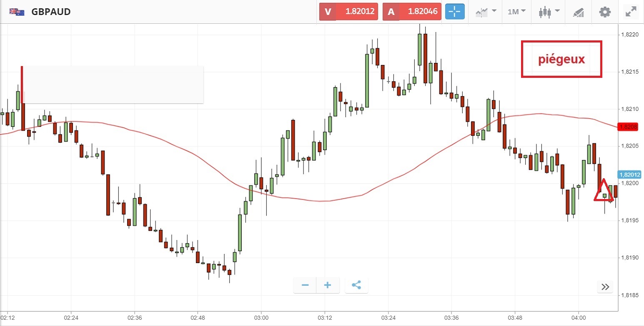Open chart settings gear icon
644x326 pixels.
click(604, 12)
